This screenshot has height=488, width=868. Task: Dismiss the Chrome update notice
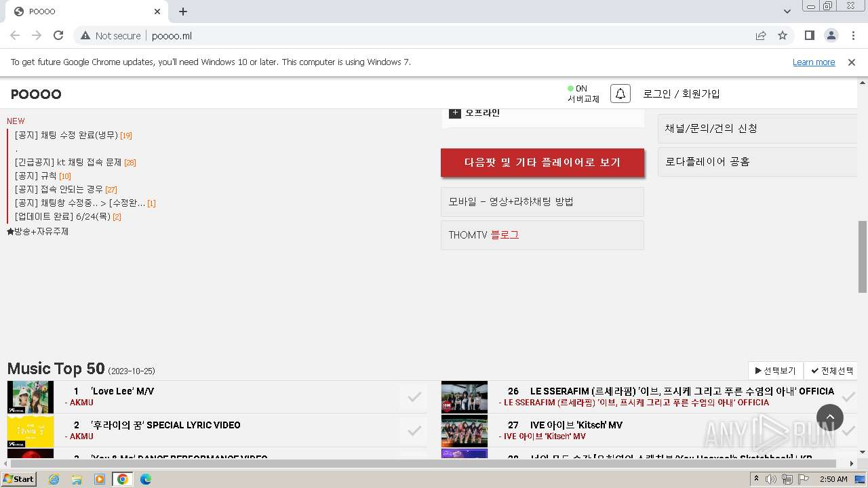coord(852,62)
